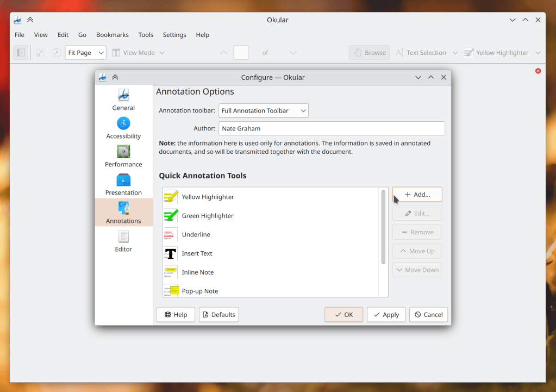Dismiss the red error indicator icon
Image resolution: width=556 pixels, height=392 pixels.
click(x=538, y=71)
